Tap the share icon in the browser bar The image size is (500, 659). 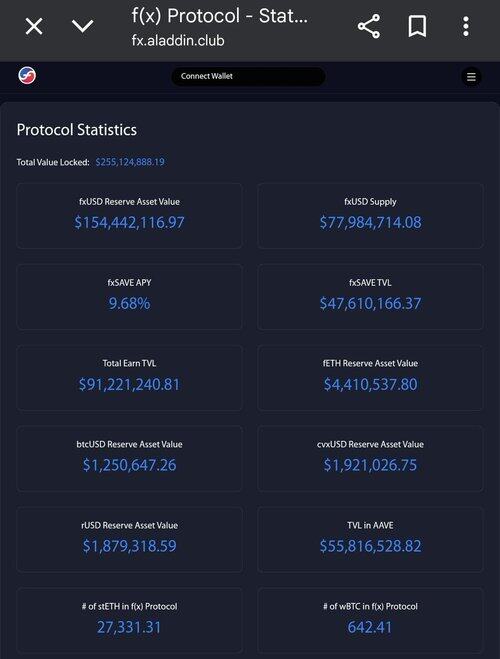369,26
